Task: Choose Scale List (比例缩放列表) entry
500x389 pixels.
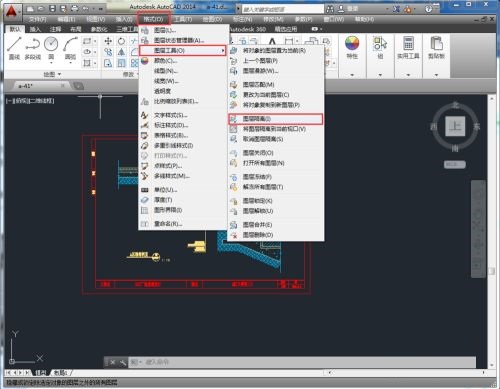Action: 183,101
